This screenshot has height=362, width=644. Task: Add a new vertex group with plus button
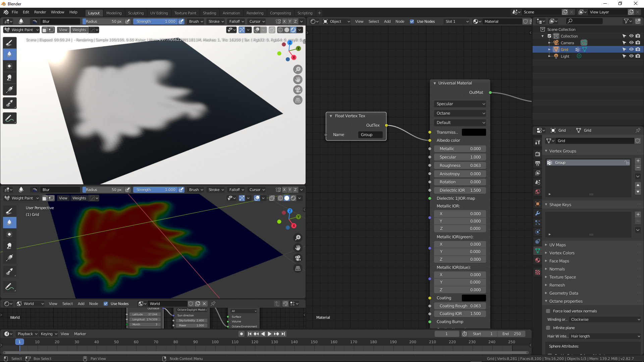638,161
